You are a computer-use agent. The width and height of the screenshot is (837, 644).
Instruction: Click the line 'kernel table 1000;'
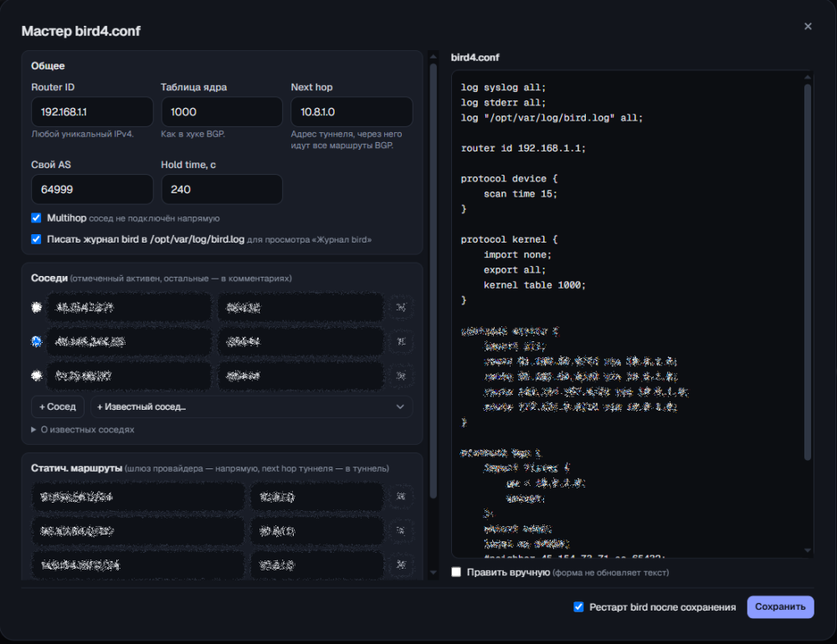click(535, 285)
